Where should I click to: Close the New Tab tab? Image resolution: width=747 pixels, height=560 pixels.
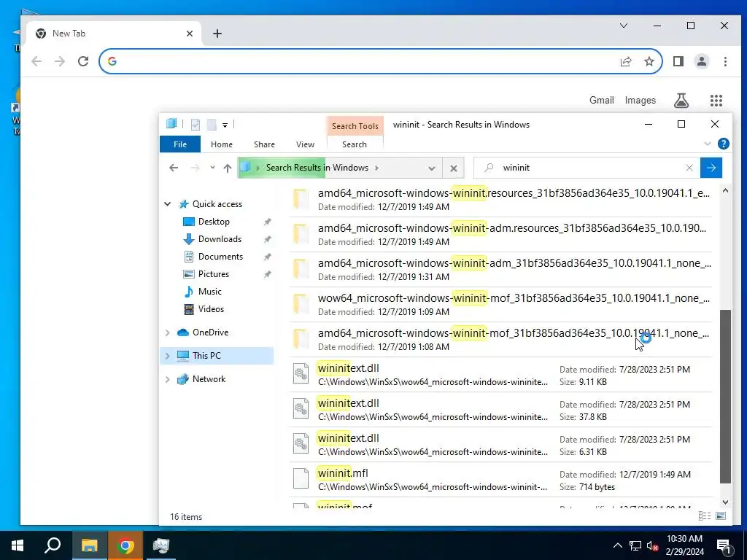pyautogui.click(x=190, y=34)
